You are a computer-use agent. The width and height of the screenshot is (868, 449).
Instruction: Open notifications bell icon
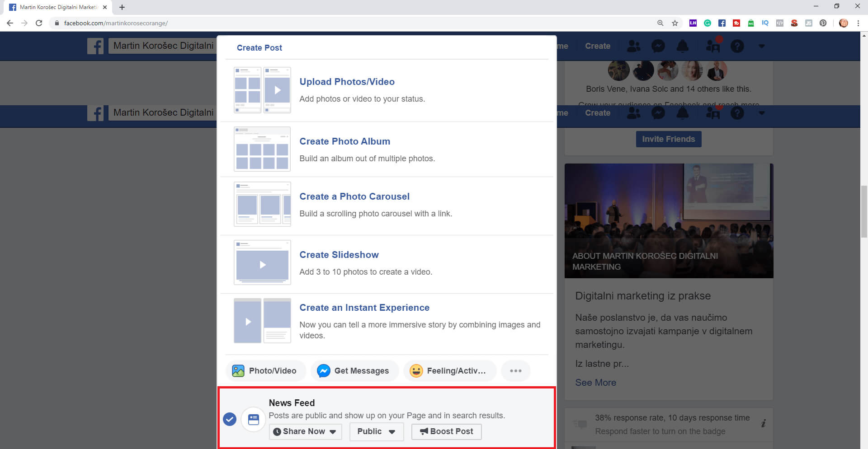pos(682,46)
